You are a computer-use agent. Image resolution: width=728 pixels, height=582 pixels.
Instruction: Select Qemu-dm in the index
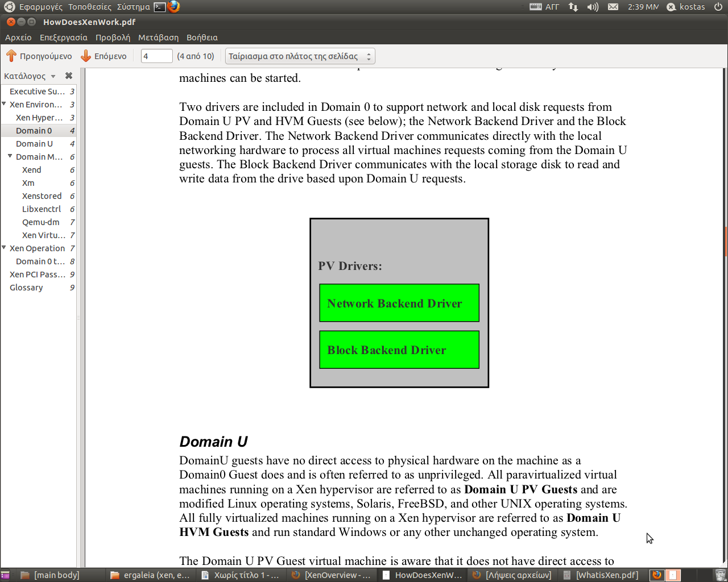point(38,222)
